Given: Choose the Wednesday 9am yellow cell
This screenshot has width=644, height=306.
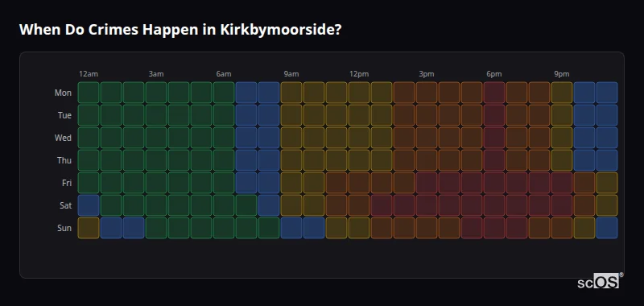Looking at the screenshot, I should pos(291,138).
